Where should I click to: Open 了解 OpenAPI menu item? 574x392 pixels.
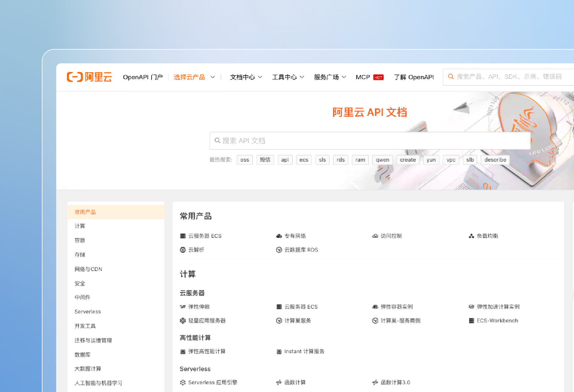(x=414, y=77)
